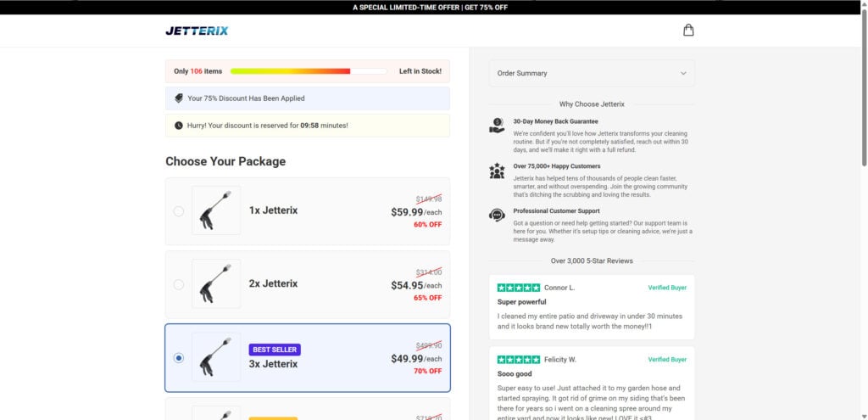
Task: Click the countdown clock icon
Action: pos(179,126)
